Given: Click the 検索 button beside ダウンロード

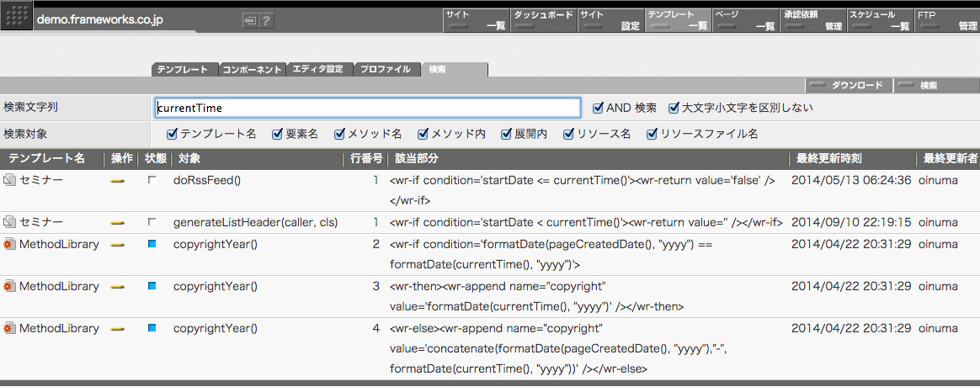Looking at the screenshot, I should (936, 86).
